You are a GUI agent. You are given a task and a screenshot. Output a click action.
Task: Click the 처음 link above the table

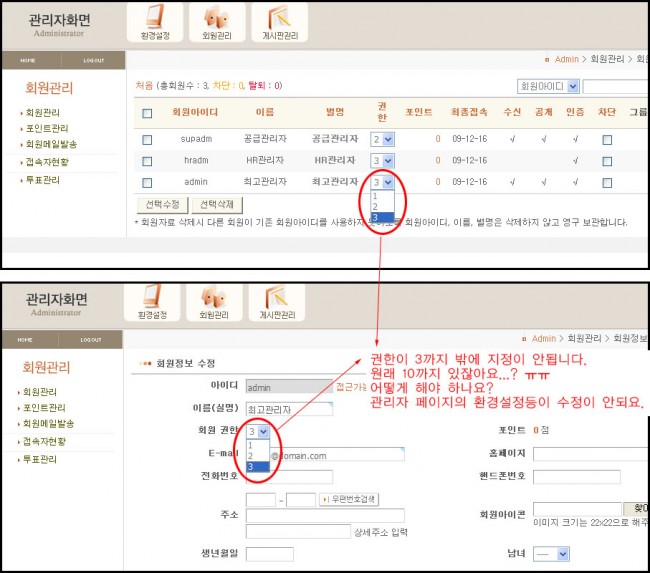pos(144,85)
